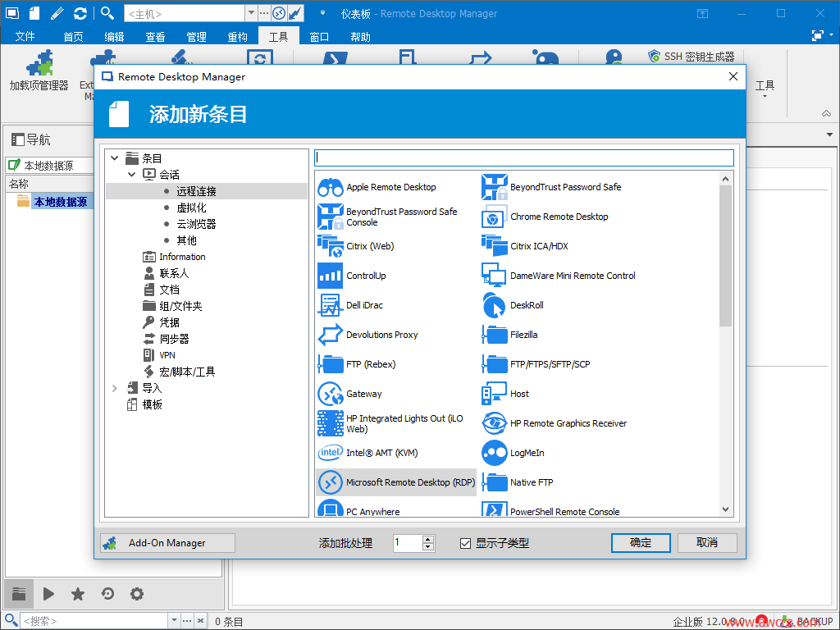Cancel the dialog with 取消

click(x=707, y=543)
